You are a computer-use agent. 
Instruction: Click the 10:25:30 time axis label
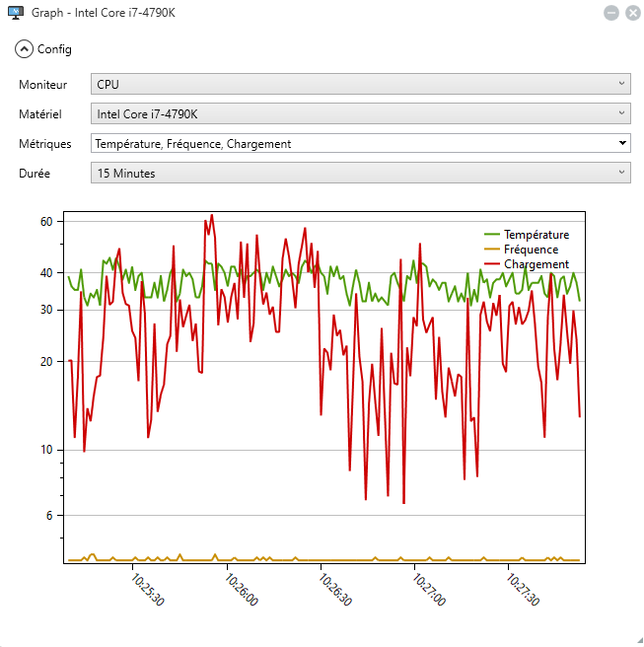pyautogui.click(x=148, y=589)
